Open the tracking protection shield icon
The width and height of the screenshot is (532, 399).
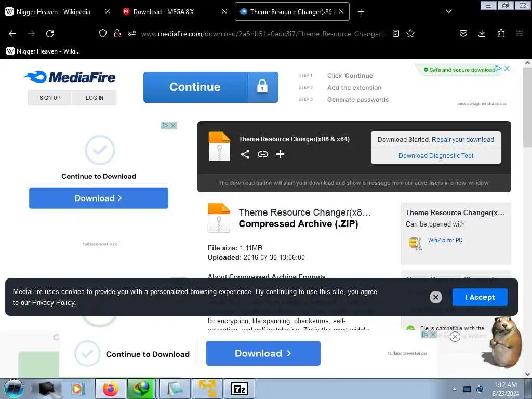click(103, 33)
